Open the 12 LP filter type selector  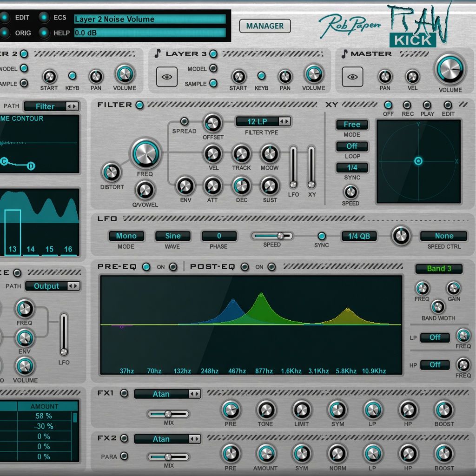pos(263,121)
